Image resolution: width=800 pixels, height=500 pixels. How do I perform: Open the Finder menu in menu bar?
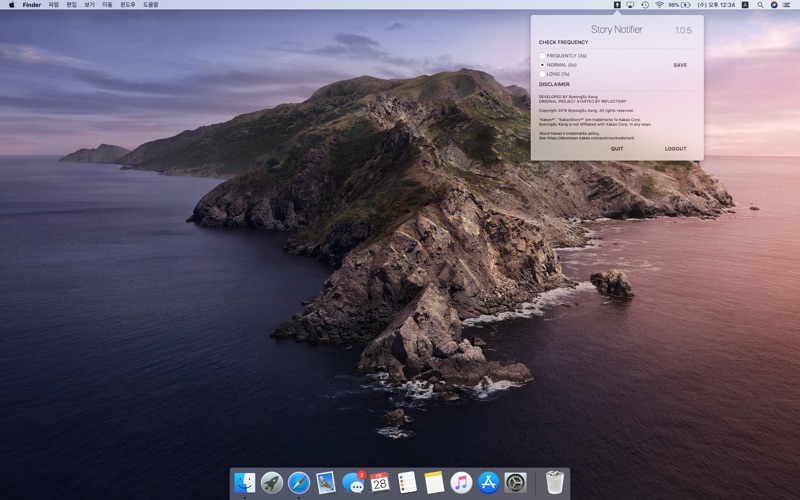(x=32, y=5)
